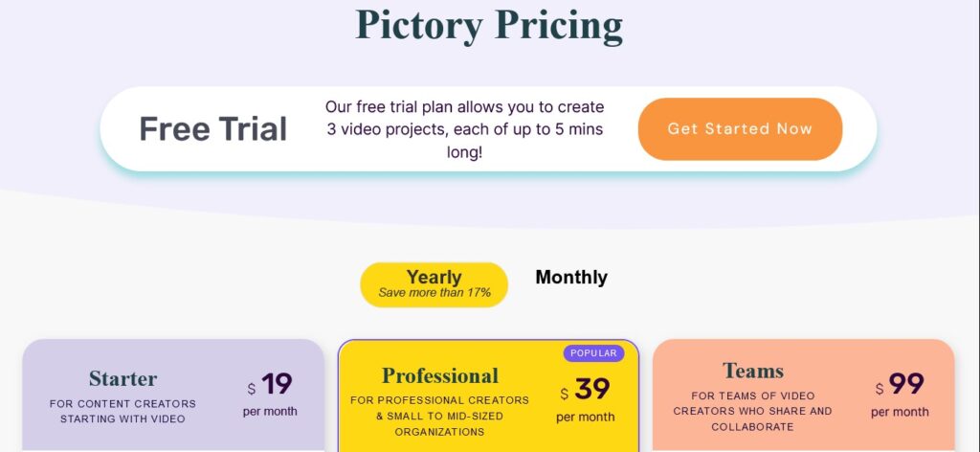Select the Teams plan heading

(753, 371)
